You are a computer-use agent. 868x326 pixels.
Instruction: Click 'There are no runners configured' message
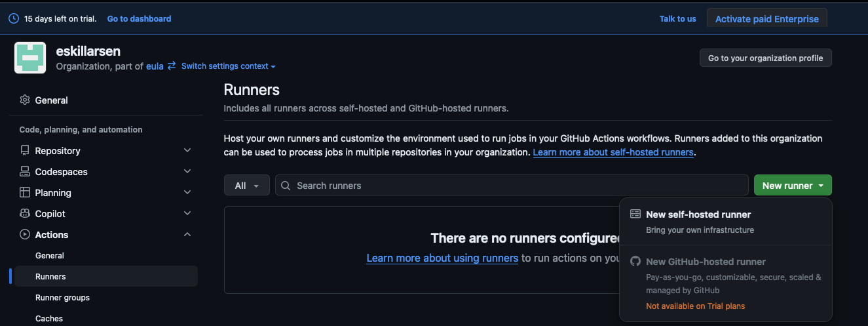click(526, 238)
